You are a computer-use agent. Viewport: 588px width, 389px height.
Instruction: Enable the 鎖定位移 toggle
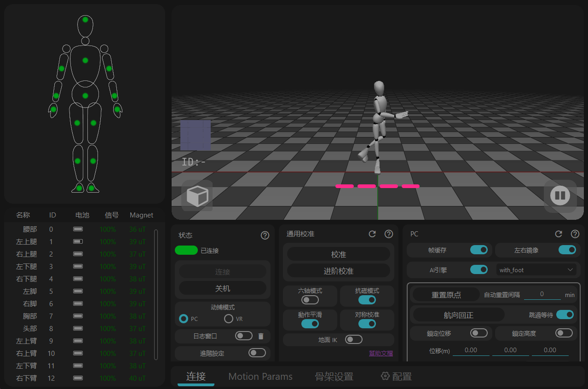point(479,333)
